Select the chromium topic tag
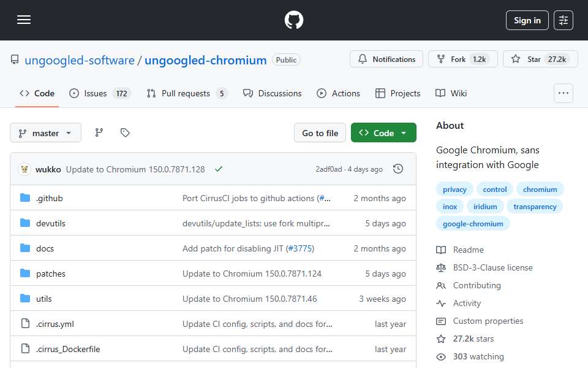Screen dimensions: 588x368 click(540, 190)
